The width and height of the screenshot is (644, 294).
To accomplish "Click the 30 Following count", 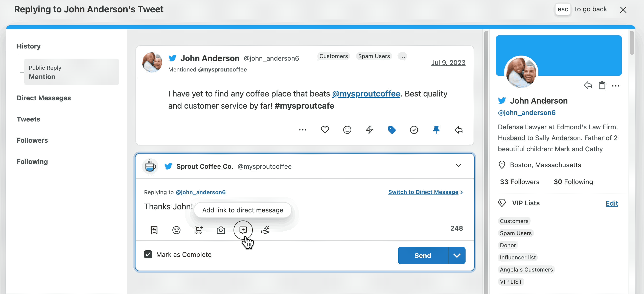I will (573, 182).
